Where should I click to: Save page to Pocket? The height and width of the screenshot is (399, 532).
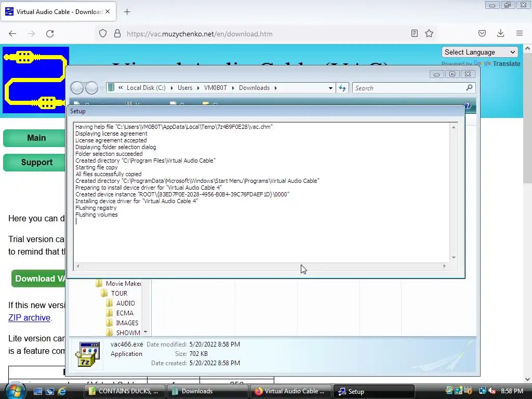tap(482, 33)
